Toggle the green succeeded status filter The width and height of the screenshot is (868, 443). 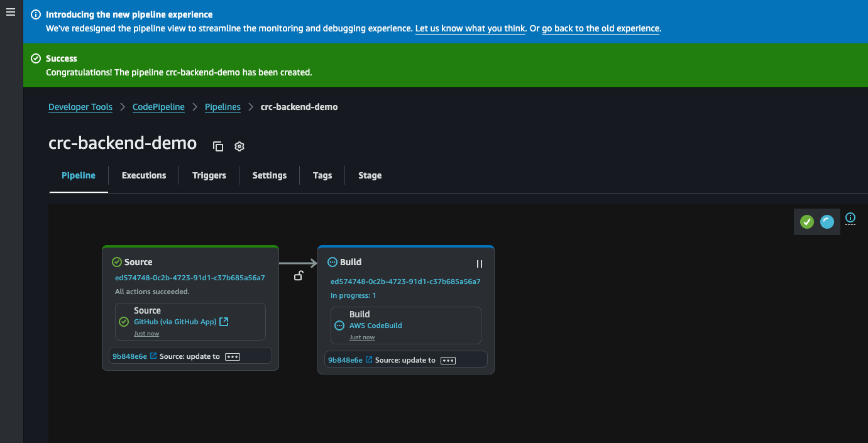(x=807, y=221)
